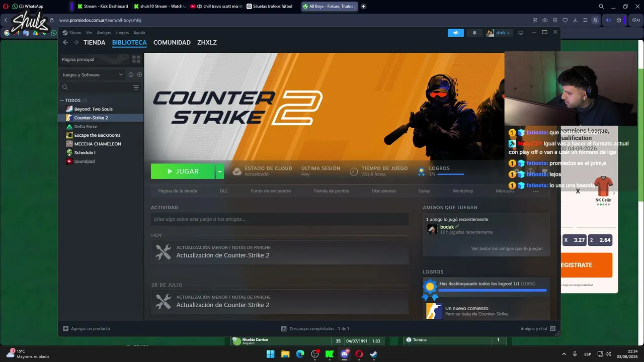Screen dimensions: 644x362
Task: Open the Steam menu
Action: click(75, 33)
